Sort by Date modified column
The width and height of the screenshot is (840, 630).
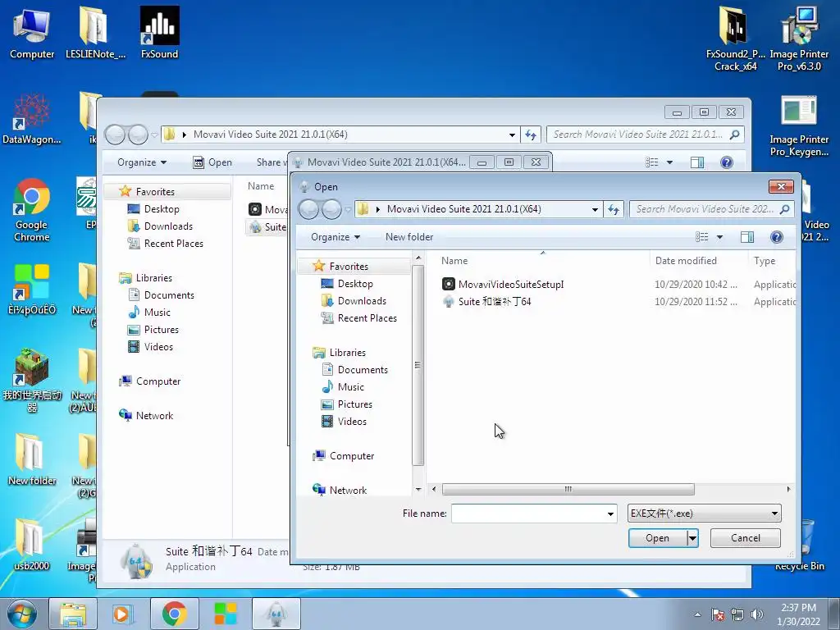point(686,261)
